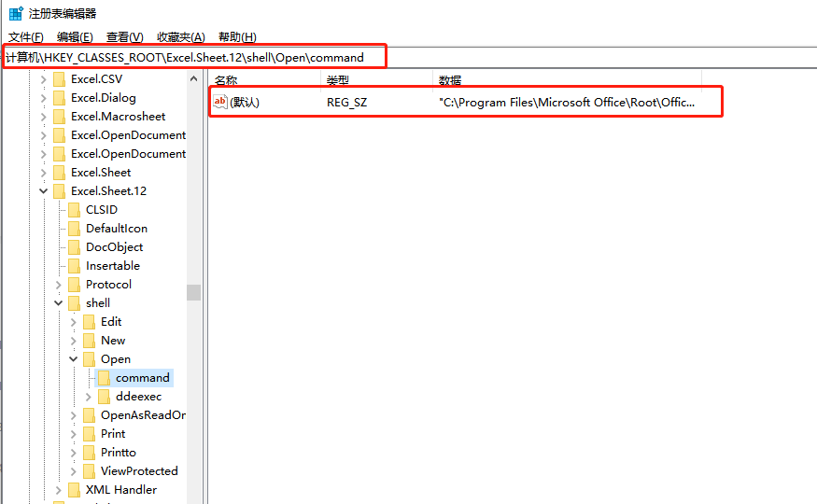
Task: Select the Printto folder icon
Action: [89, 453]
